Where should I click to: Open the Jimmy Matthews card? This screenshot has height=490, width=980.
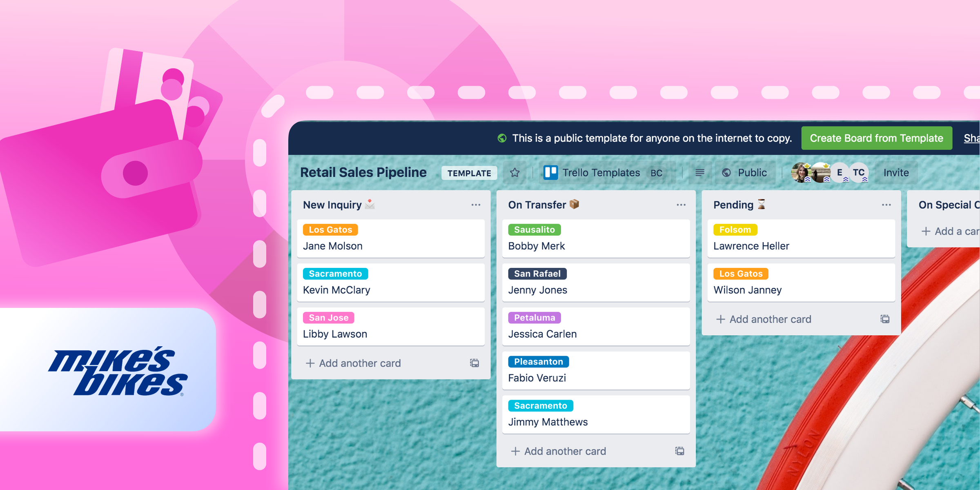click(596, 415)
